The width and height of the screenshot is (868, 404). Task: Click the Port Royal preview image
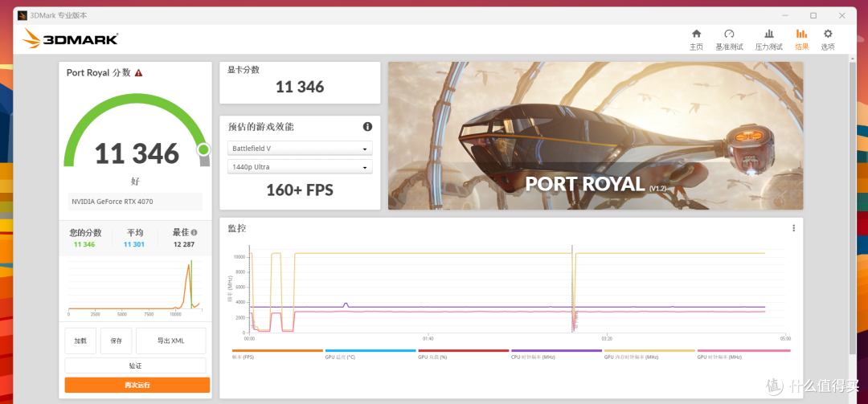(x=595, y=136)
